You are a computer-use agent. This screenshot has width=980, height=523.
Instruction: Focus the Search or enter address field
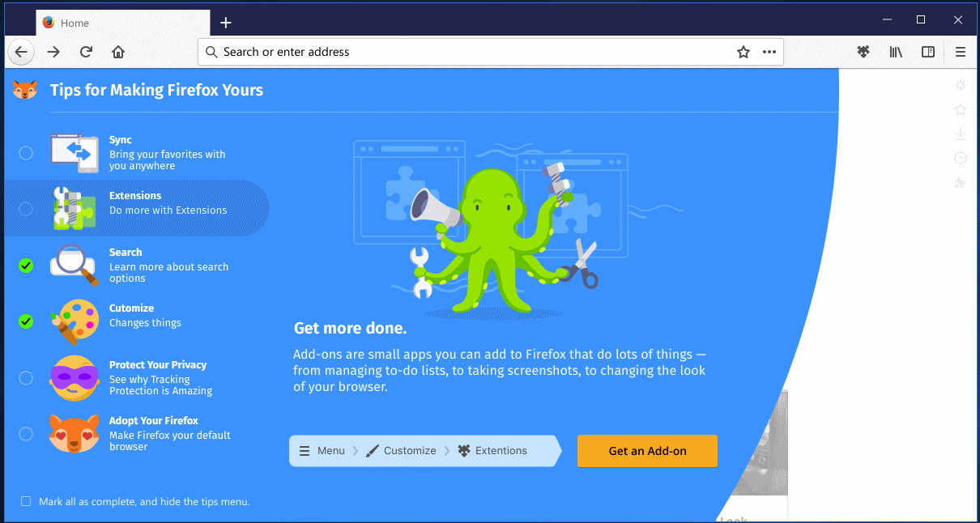click(490, 53)
